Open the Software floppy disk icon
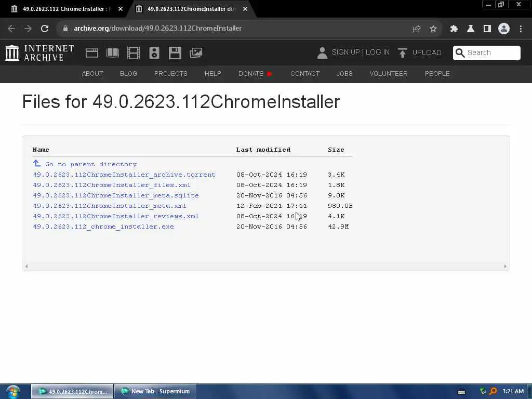The width and height of the screenshot is (532, 399). (175, 53)
